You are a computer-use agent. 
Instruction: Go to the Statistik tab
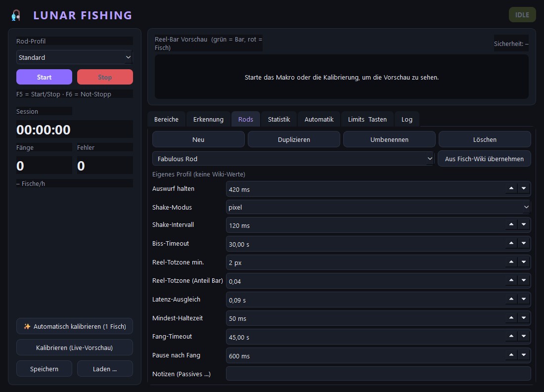(x=279, y=119)
